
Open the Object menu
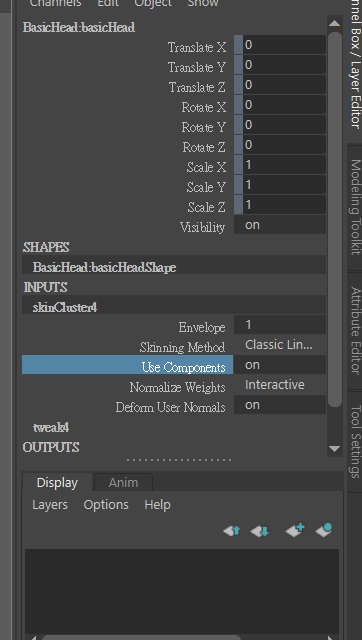[x=153, y=3]
